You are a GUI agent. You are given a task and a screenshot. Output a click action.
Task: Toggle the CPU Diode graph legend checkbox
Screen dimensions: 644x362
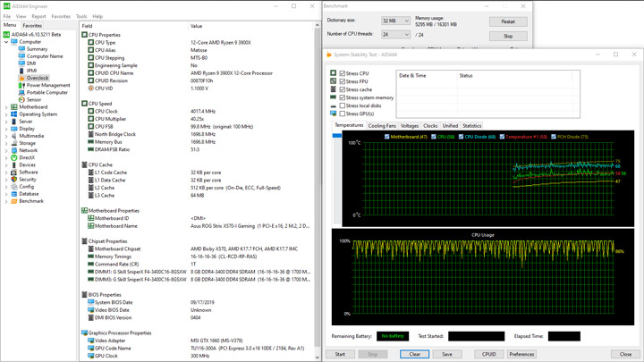tap(462, 137)
